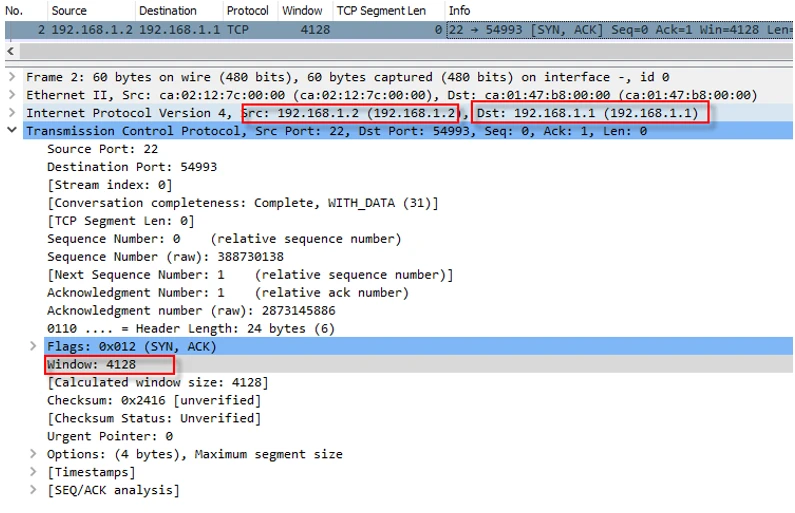The width and height of the screenshot is (795, 513).
Task: Sort by the Source column header
Action: (x=70, y=10)
